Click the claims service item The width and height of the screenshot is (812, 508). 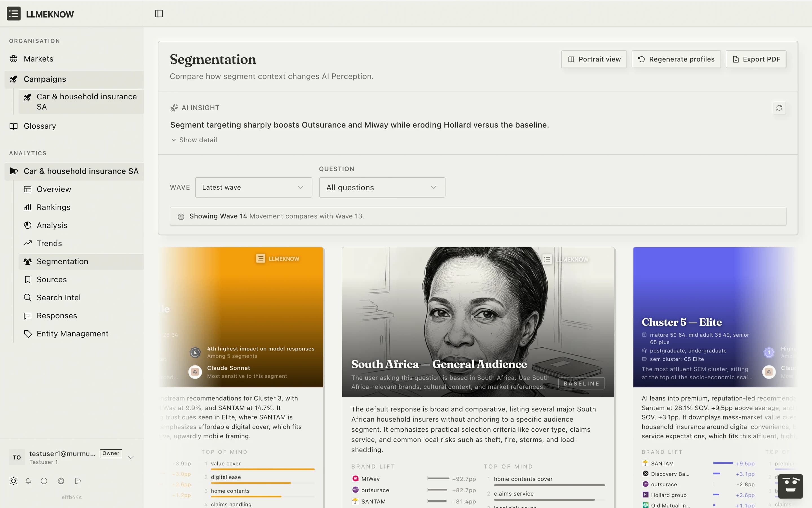tap(513, 494)
